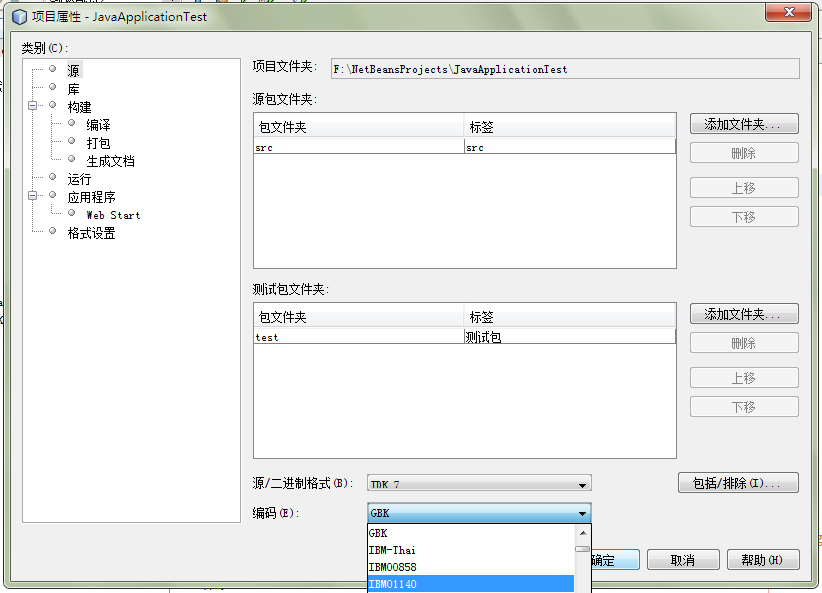The height and width of the screenshot is (593, 822).
Task: Select the 库 category
Action: pyautogui.click(x=73, y=89)
